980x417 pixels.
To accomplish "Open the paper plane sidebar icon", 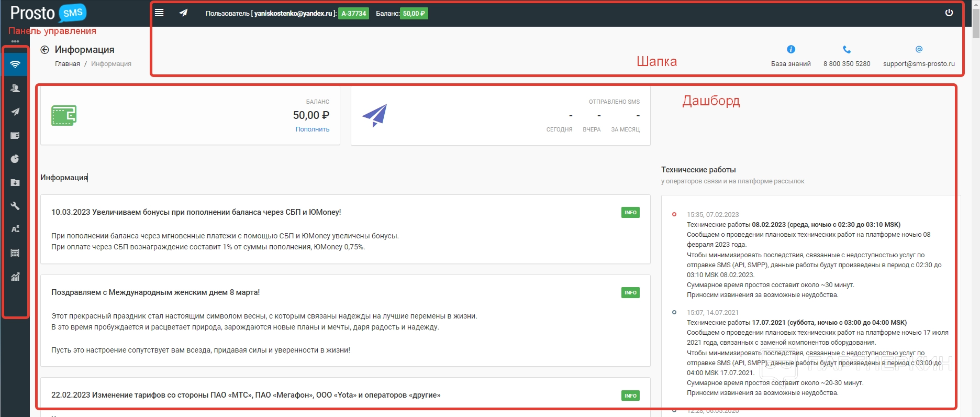I will pyautogui.click(x=15, y=112).
